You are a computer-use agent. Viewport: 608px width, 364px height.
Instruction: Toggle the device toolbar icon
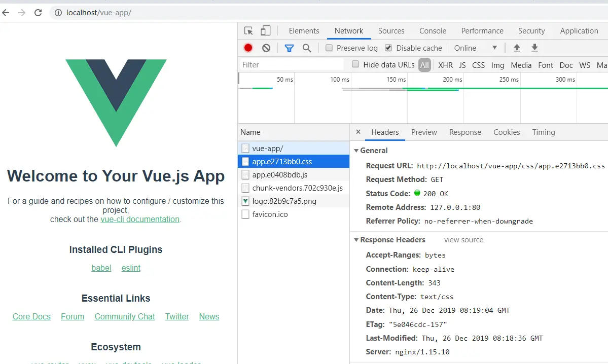[x=265, y=30]
